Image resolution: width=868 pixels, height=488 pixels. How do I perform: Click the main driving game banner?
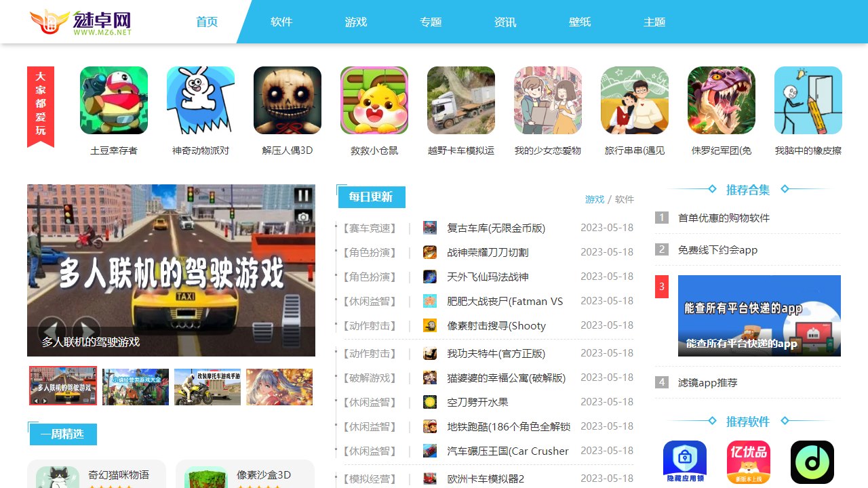click(x=171, y=270)
